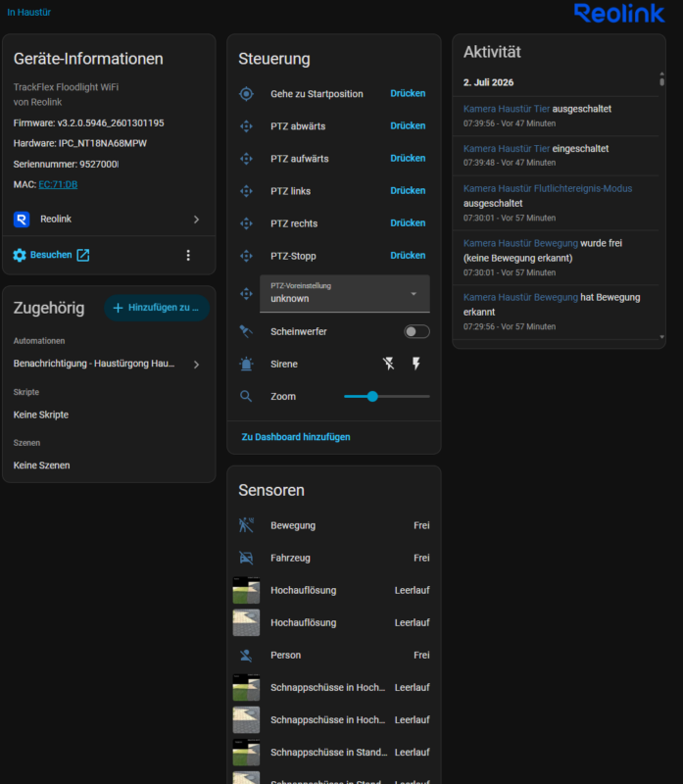683x784 pixels.
Task: Click the home-position icon beside Gehe zu Startposition
Action: pos(246,93)
